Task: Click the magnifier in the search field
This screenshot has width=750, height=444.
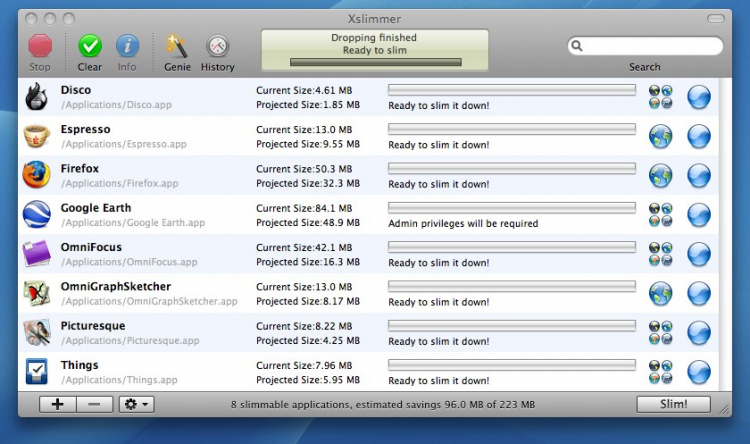Action: pyautogui.click(x=577, y=46)
